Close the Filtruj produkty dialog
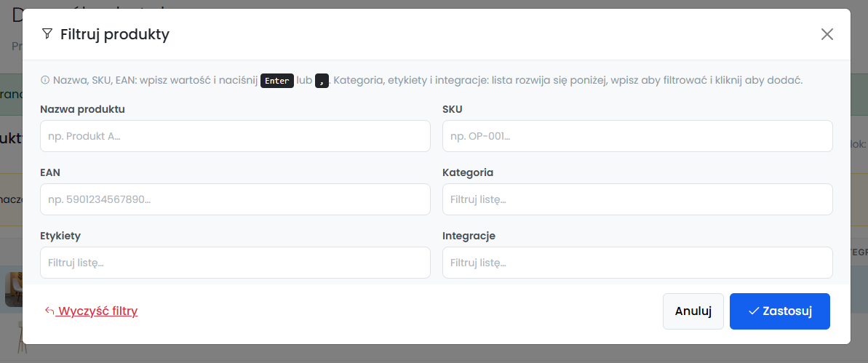868x363 pixels. pos(827,34)
